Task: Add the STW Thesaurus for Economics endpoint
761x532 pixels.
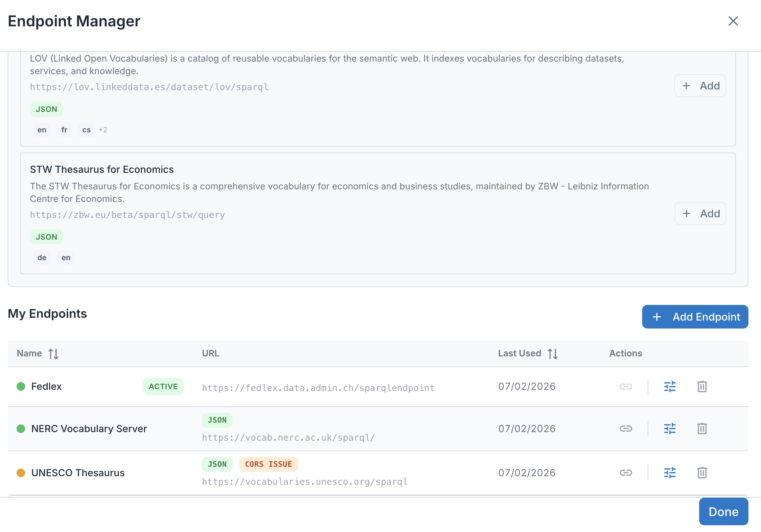Action: coord(700,214)
